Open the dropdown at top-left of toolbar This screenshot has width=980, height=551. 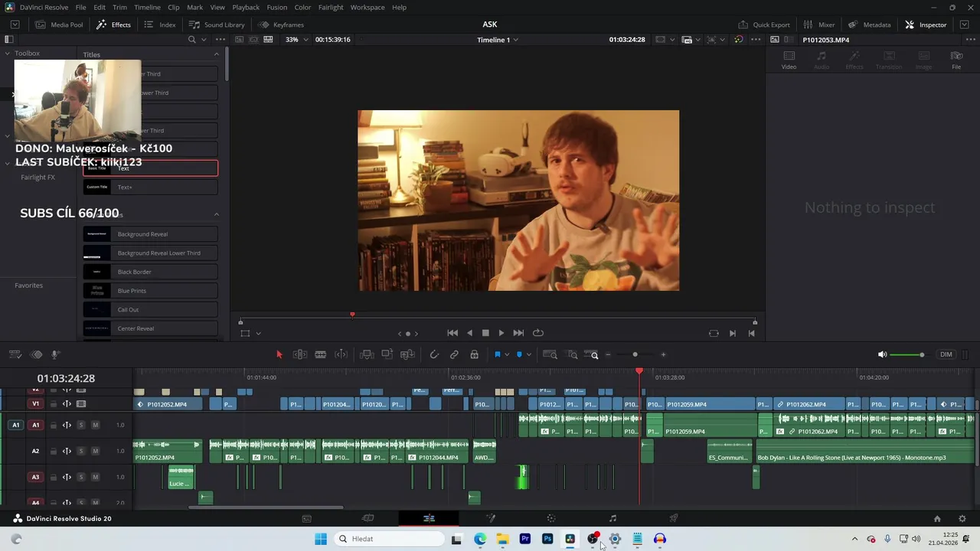tap(15, 24)
